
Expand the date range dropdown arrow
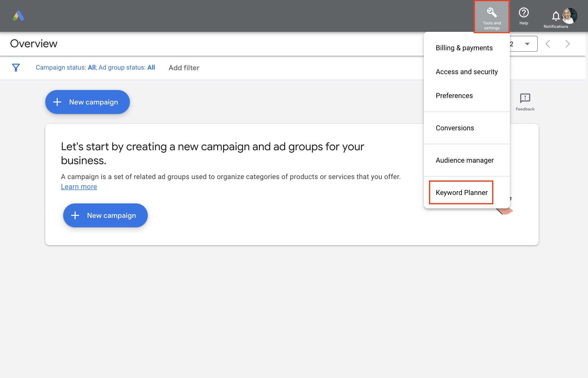(527, 44)
